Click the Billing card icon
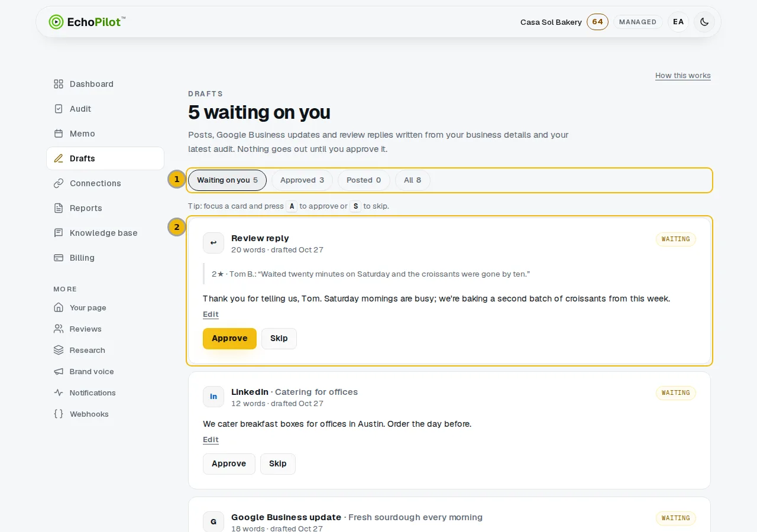The width and height of the screenshot is (757, 532). click(x=59, y=258)
